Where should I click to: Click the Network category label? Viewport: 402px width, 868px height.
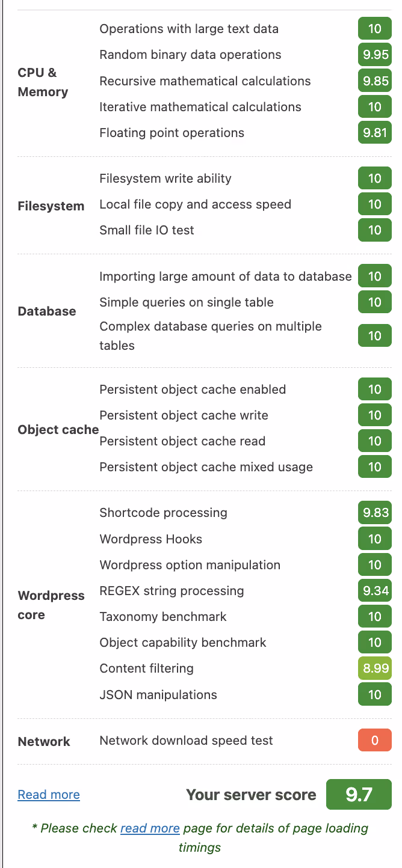[44, 742]
